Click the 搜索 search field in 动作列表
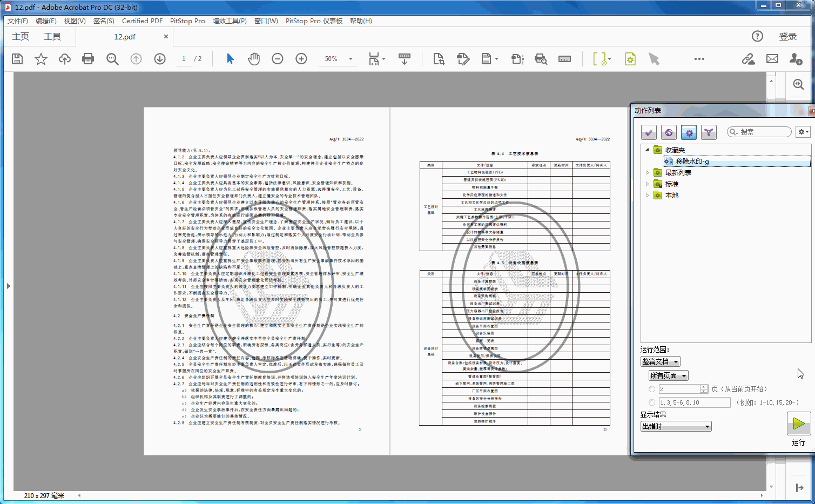This screenshot has height=504, width=815. pos(759,132)
